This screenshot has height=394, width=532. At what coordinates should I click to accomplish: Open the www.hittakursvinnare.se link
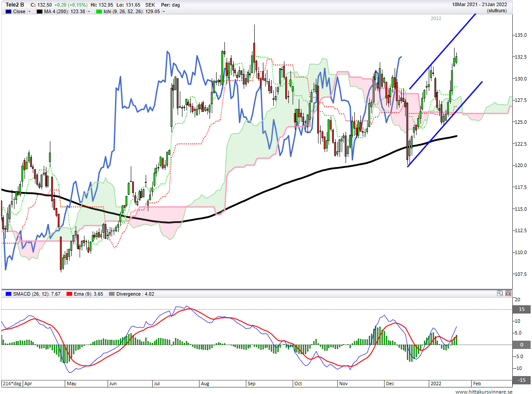[x=483, y=392]
